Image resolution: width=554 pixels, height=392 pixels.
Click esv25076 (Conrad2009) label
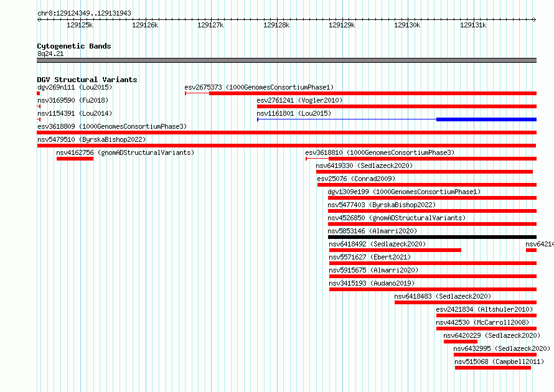pos(356,179)
